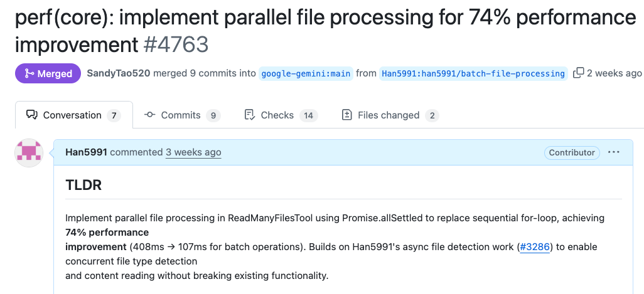View the Files changed tab
644x294 pixels.
pyautogui.click(x=388, y=115)
